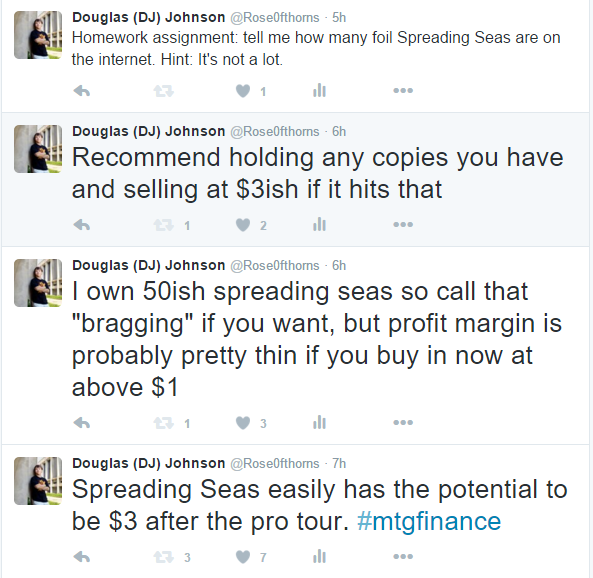This screenshot has height=578, width=593.
Task: Open Douglas (DJ) Johnson name on 50ish tweet
Action: pos(149,265)
